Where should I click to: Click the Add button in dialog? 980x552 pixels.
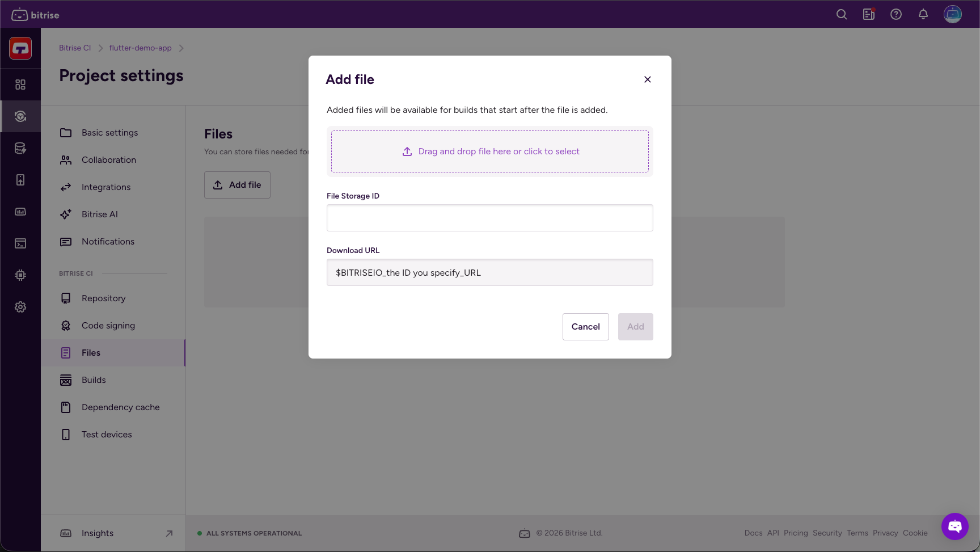(636, 327)
